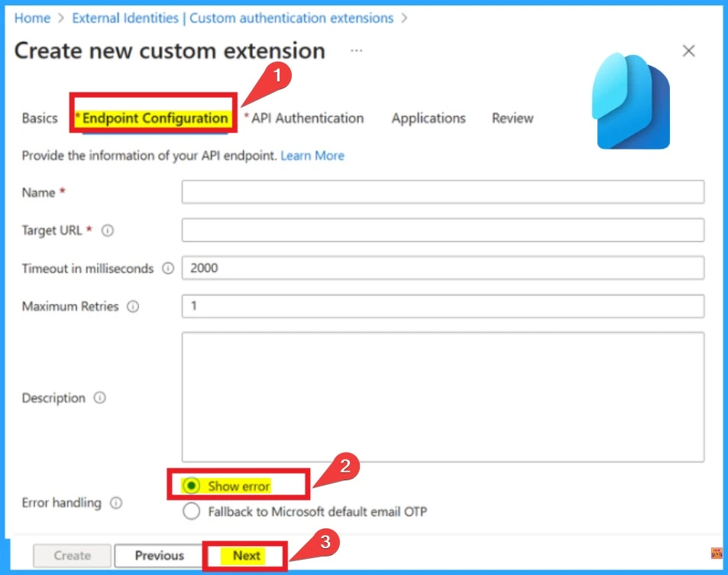Open External Identities Custom authentication extensions breadcrumb
728x575 pixels.
click(232, 18)
